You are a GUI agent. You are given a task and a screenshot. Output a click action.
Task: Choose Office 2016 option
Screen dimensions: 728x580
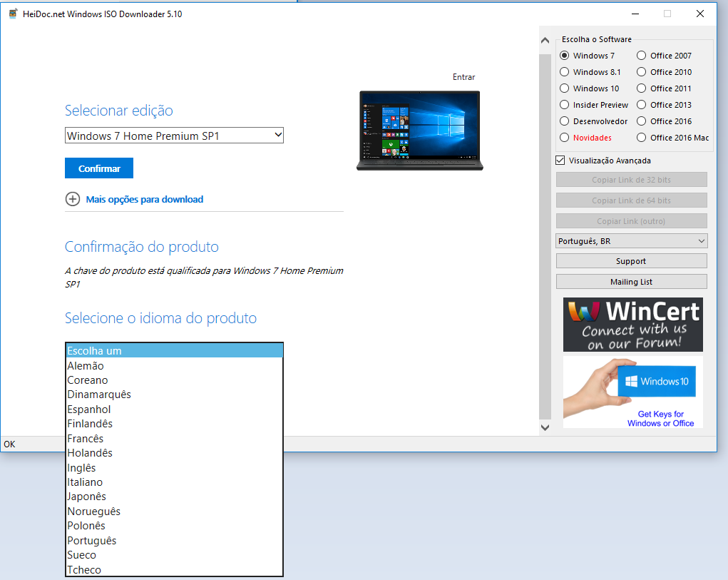tap(641, 121)
